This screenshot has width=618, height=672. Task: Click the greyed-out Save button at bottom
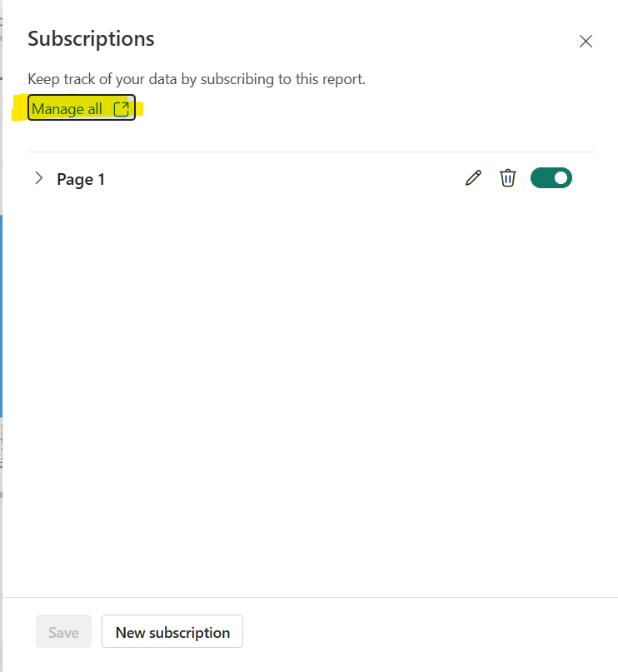(x=63, y=632)
